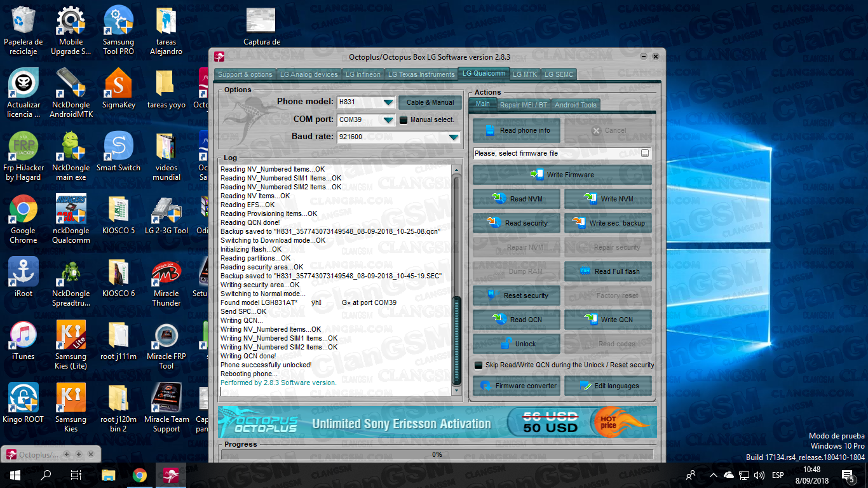This screenshot has width=868, height=488.
Task: Open Samsung Kies (Lite) shortcut
Action: pos(71,345)
